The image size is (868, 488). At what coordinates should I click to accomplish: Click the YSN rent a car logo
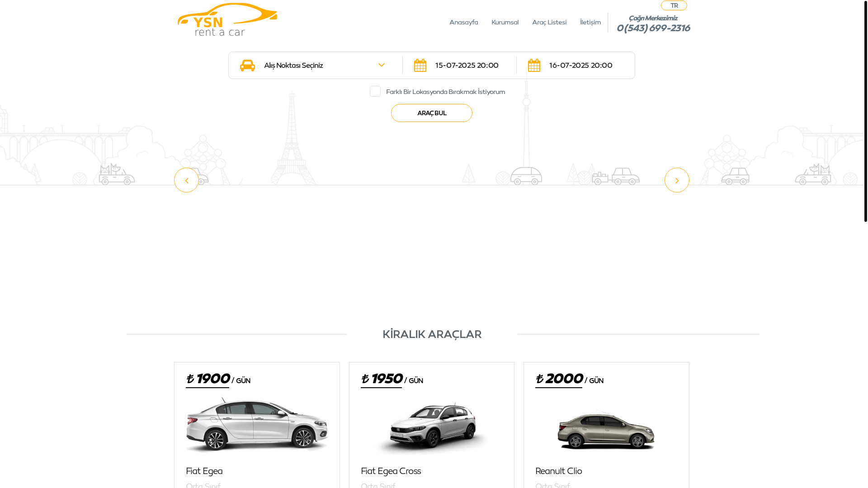point(227,19)
